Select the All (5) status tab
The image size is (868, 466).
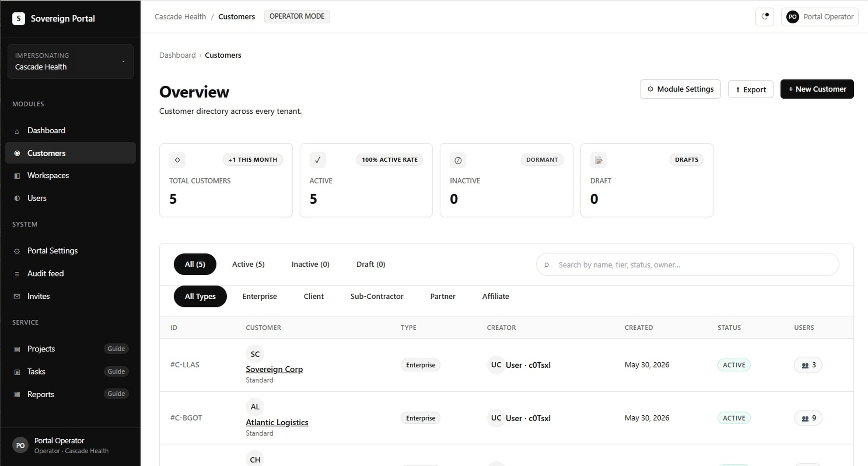click(195, 264)
